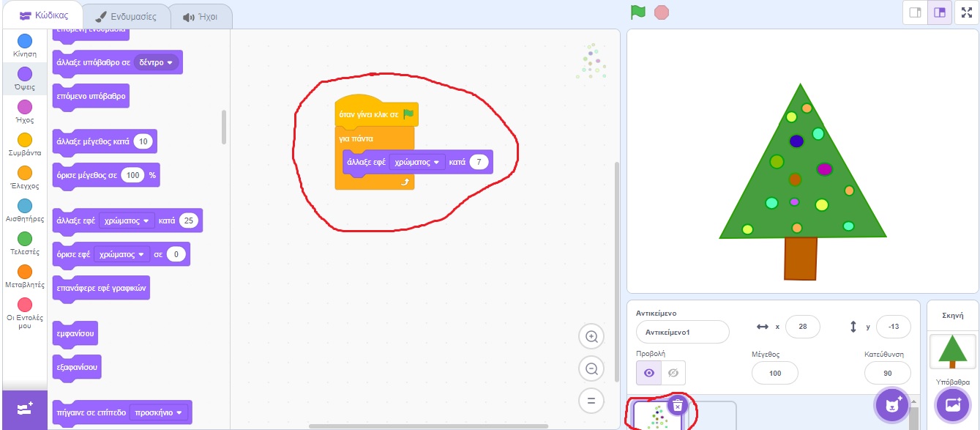Open χρώματος dropdown in palette άλλαξε εφέ block

[x=127, y=220]
